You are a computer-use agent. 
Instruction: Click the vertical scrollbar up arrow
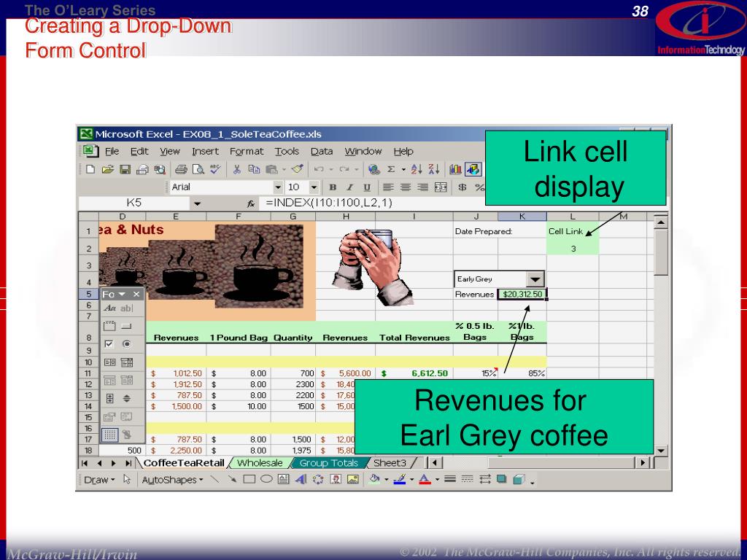coord(661,222)
